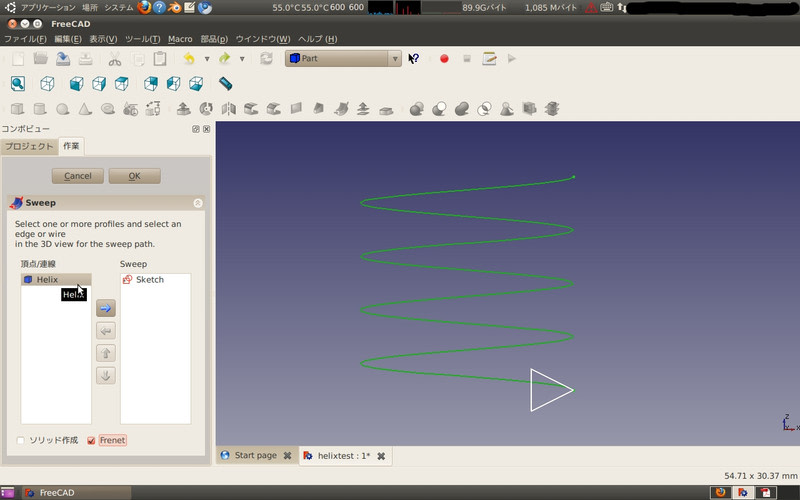
Task: Click the Extrude tool icon
Action: tap(184, 109)
